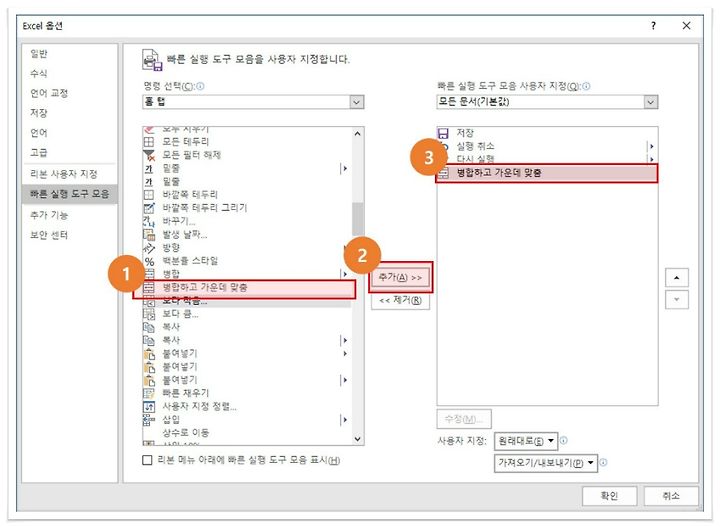720x527 pixels.
Task: Click the info icon next to 가져오기/내보내기
Action: click(603, 462)
